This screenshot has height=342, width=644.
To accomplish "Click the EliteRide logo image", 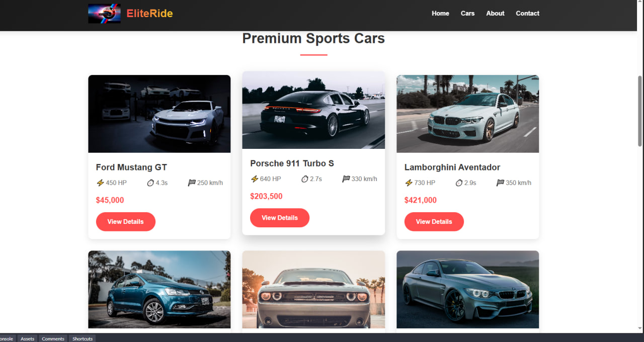I will tap(104, 14).
